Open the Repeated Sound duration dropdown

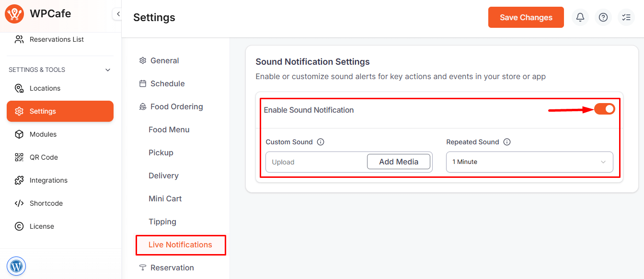point(529,162)
